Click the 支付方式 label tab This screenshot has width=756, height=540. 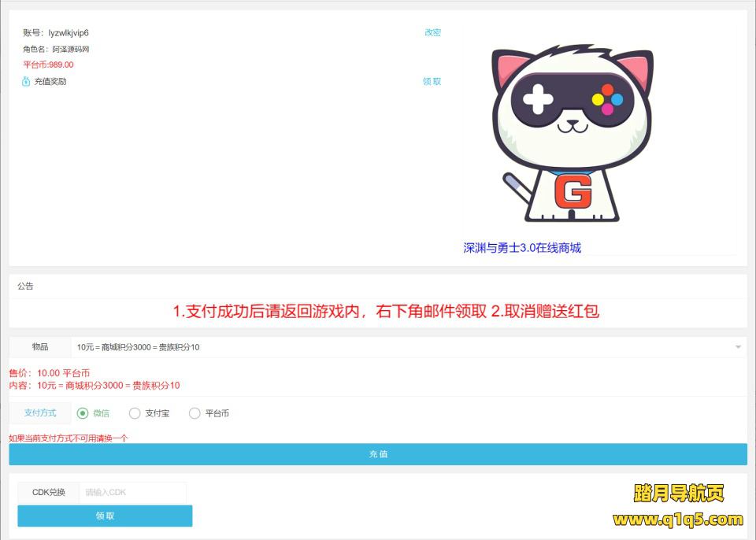[x=40, y=412]
